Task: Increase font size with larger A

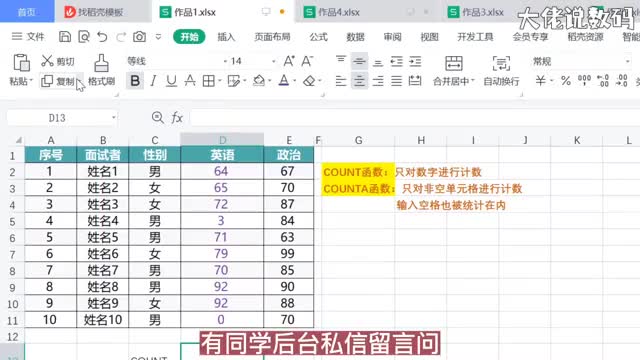Action: tap(289, 61)
